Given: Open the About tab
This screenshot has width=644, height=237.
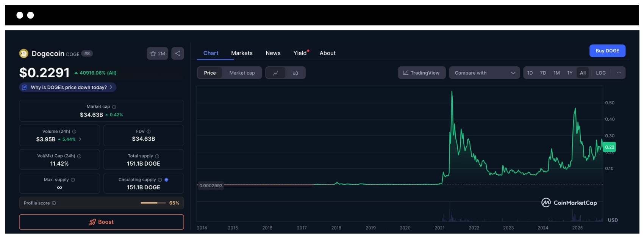Looking at the screenshot, I should (x=328, y=53).
